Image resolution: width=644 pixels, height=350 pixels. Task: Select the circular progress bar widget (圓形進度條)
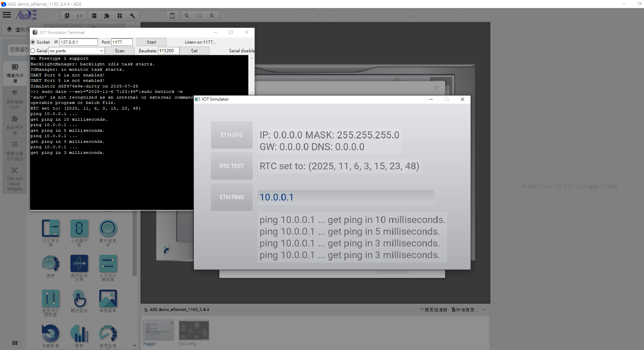coord(108,229)
